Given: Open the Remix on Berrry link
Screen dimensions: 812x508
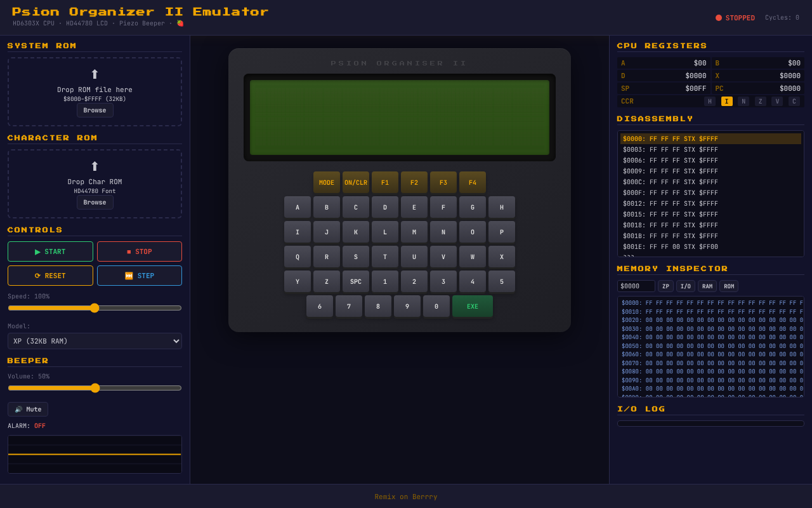Looking at the screenshot, I should pos(405,497).
